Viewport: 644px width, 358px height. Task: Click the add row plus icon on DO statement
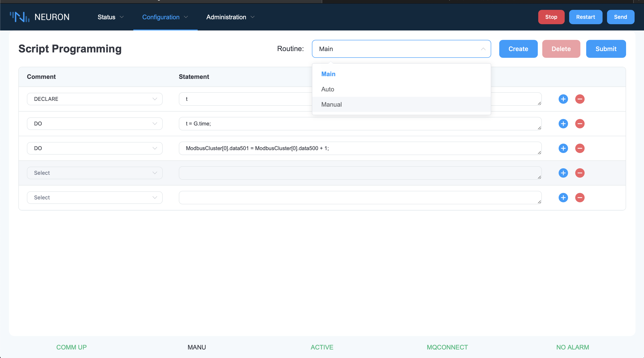tap(563, 123)
